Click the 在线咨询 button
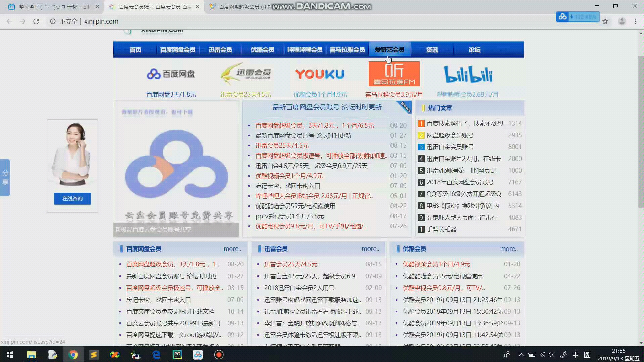This screenshot has width=644, height=362. pyautogui.click(x=73, y=198)
